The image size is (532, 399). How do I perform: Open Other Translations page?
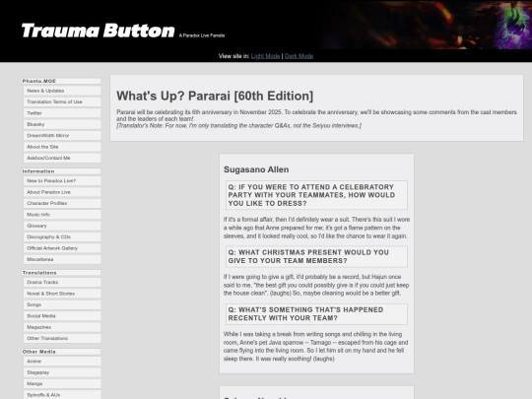click(x=62, y=338)
